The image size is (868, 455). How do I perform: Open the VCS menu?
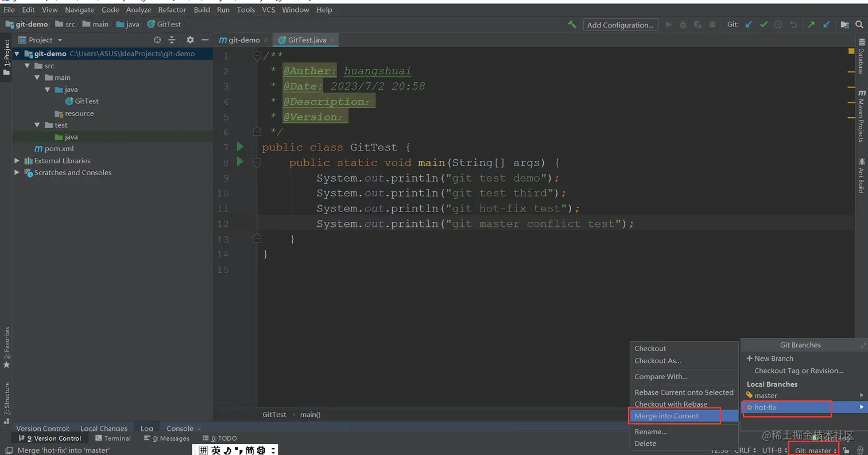(x=269, y=10)
